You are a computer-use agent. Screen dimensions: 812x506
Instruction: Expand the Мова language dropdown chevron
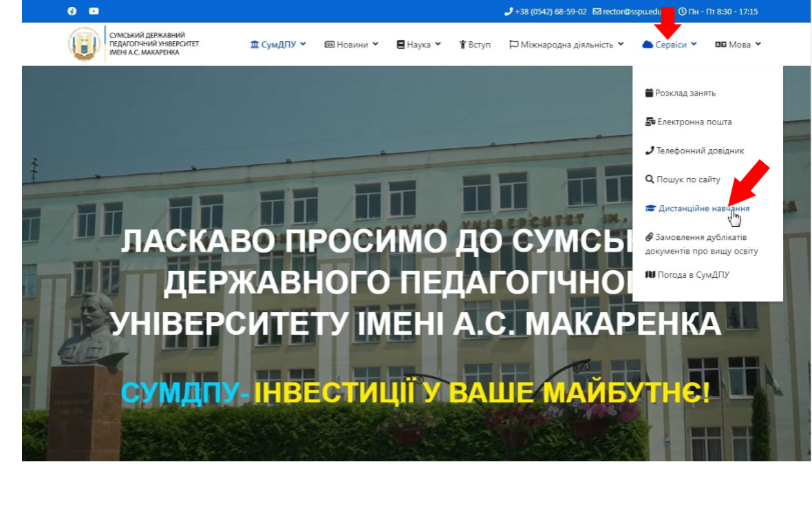758,44
